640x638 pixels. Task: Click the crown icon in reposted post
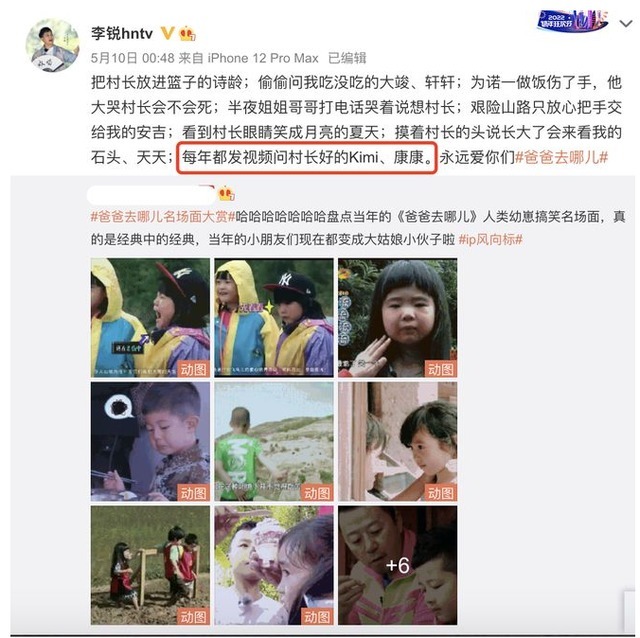tap(227, 193)
